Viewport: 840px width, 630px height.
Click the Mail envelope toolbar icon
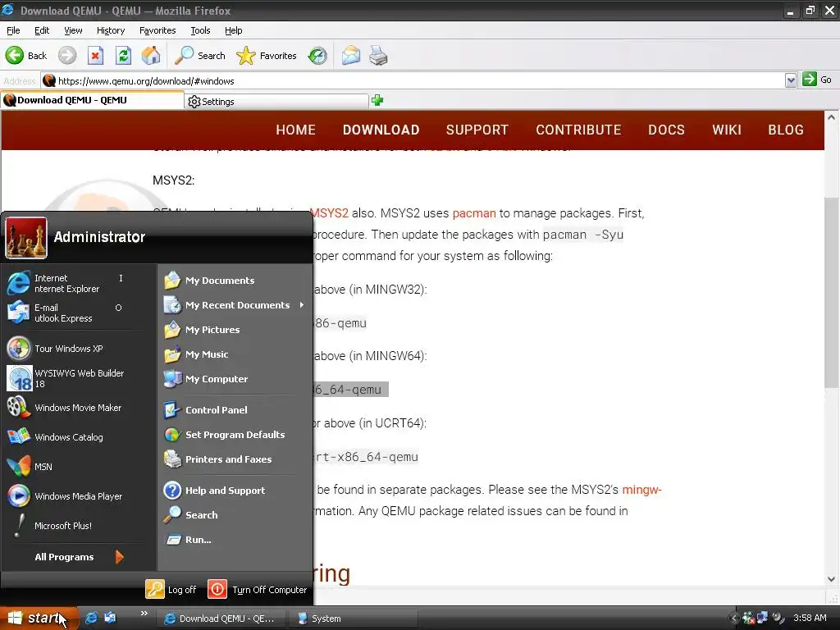(x=351, y=55)
